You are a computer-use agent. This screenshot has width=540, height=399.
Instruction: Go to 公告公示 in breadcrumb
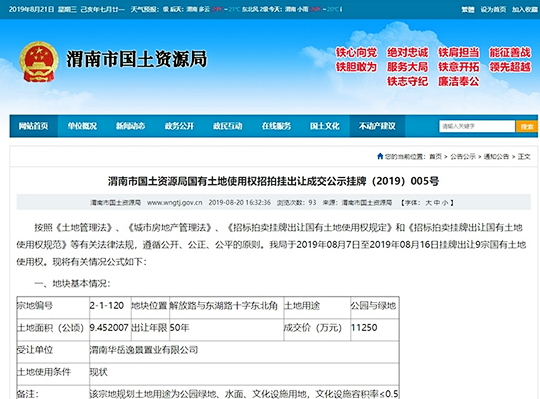coord(463,157)
